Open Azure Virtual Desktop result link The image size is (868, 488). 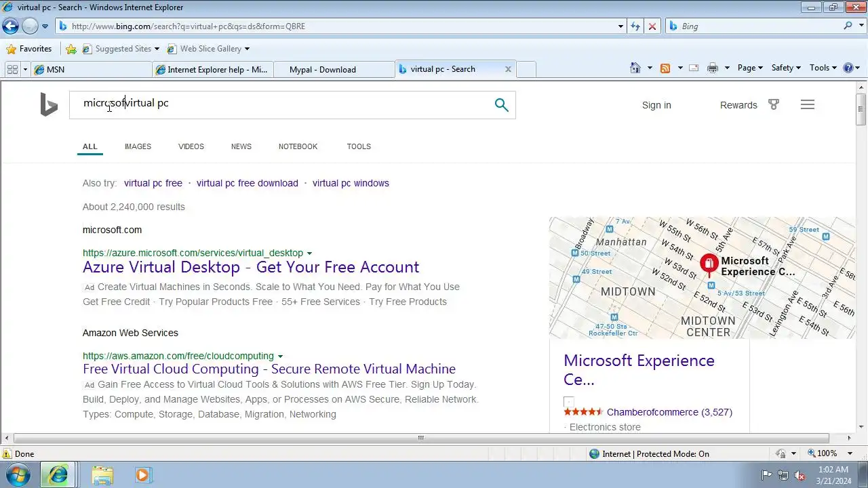251,267
